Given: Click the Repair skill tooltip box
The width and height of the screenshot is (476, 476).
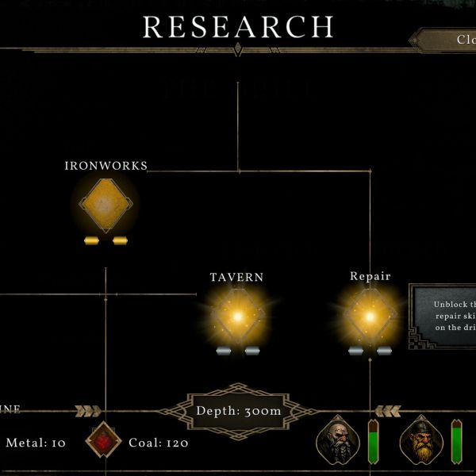Looking at the screenshot, I should (x=444, y=316).
